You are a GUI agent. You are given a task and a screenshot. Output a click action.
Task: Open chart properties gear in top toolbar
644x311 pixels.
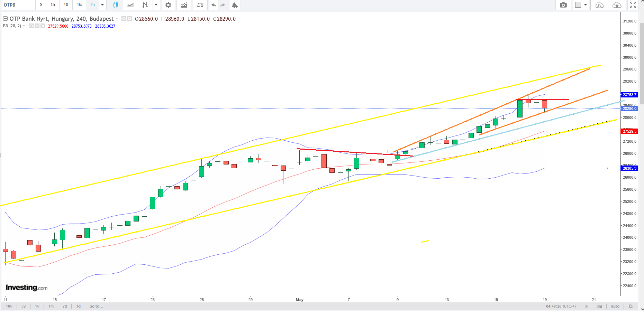click(168, 5)
